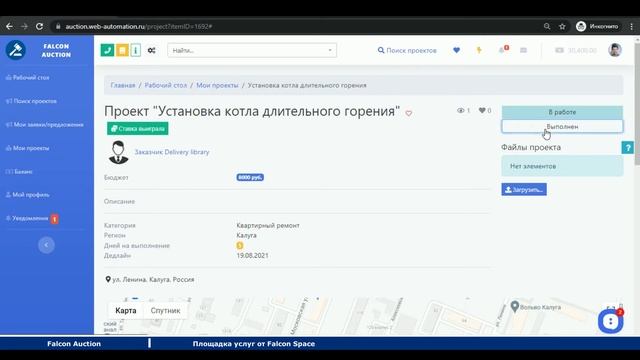
Task: Click the budget "8000 руб." badge
Action: pyautogui.click(x=250, y=177)
